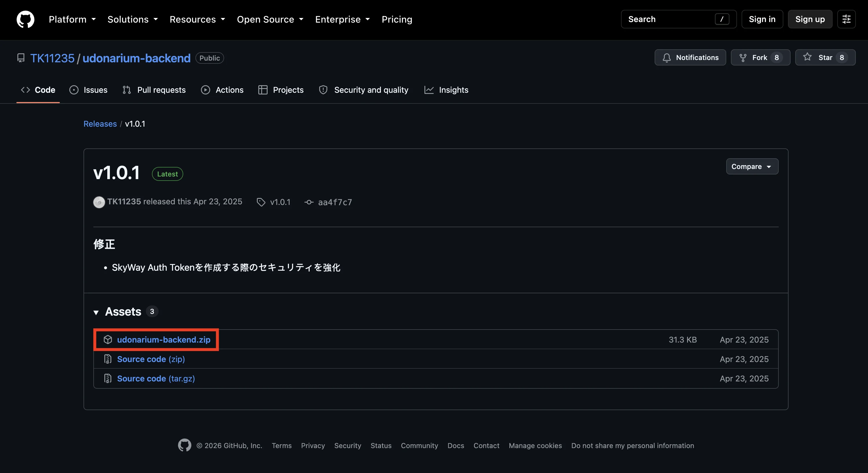Expand the Open Source menu
This screenshot has width=868, height=473.
pyautogui.click(x=270, y=19)
